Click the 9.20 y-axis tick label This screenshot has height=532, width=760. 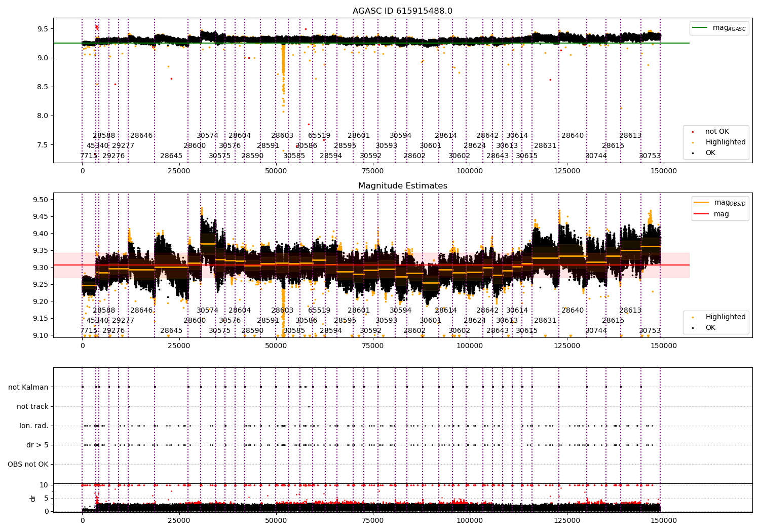tap(40, 301)
